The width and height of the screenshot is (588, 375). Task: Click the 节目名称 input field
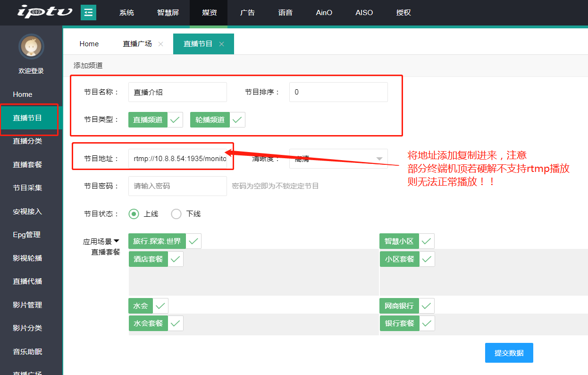click(x=177, y=92)
